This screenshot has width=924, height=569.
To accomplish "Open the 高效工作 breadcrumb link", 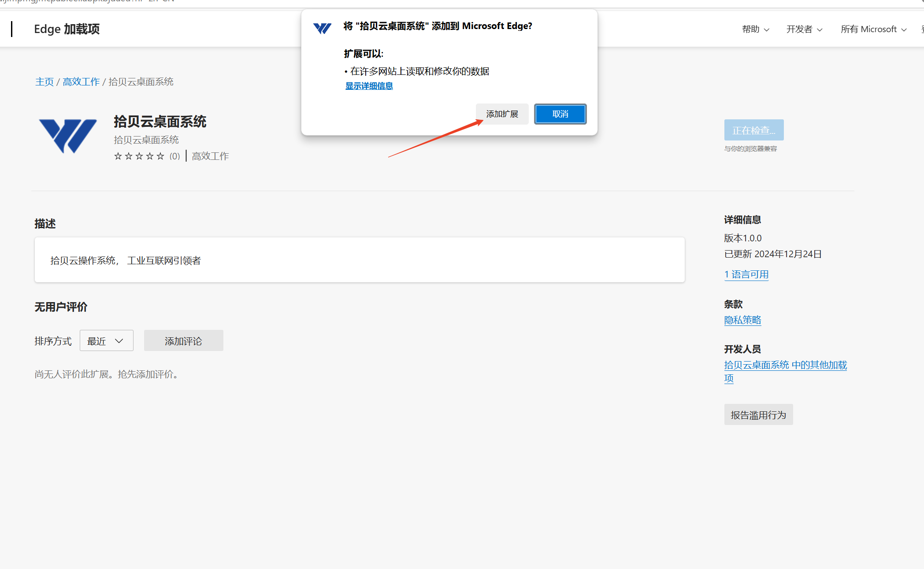I will click(x=81, y=82).
